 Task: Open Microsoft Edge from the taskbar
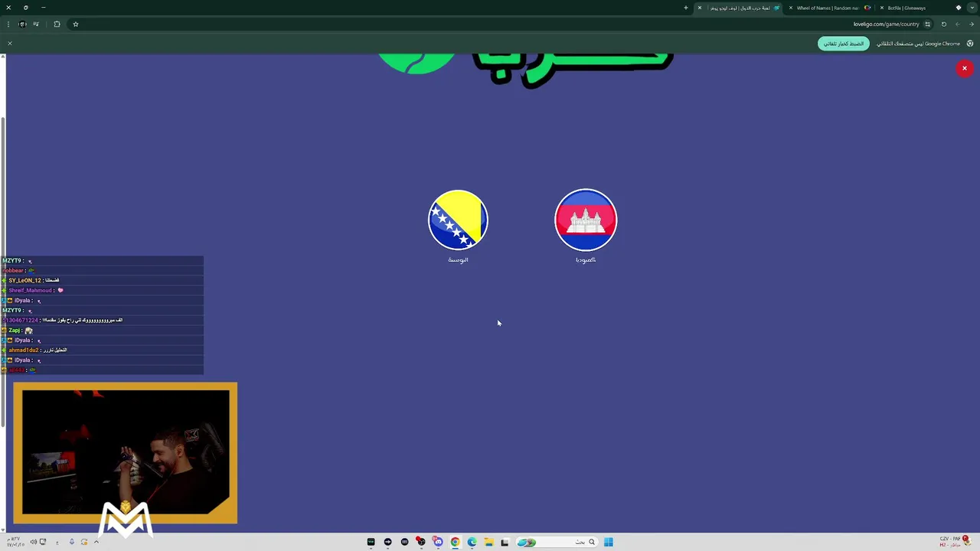click(x=472, y=542)
